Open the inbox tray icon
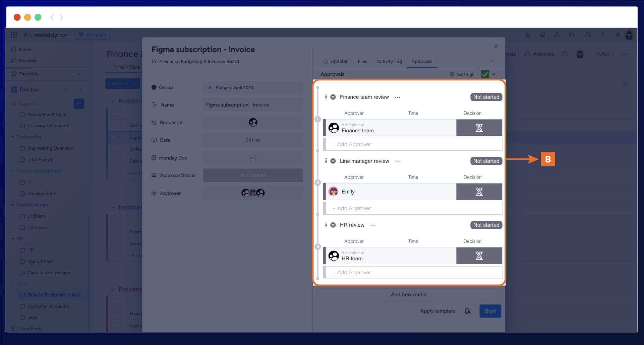This screenshot has height=345, width=644. (542, 35)
